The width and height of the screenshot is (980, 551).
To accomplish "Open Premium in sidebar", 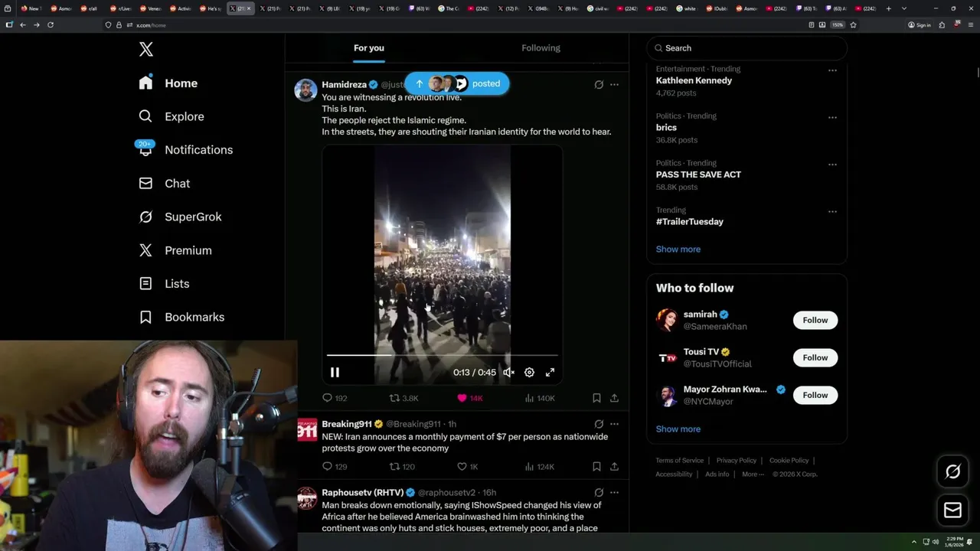I will point(175,250).
